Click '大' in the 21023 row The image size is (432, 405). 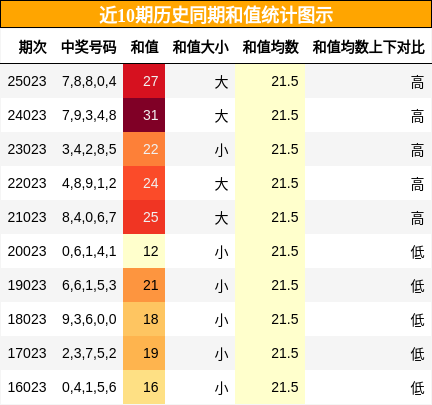(x=221, y=218)
